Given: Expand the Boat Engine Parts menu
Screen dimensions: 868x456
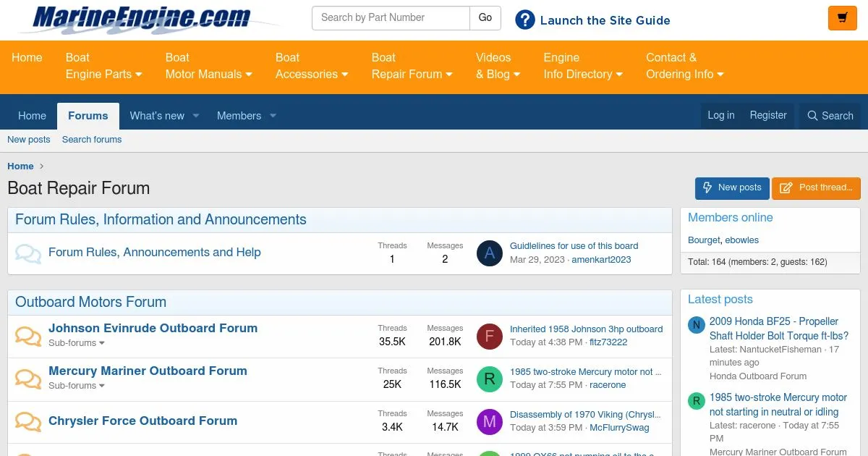Looking at the screenshot, I should [x=103, y=66].
